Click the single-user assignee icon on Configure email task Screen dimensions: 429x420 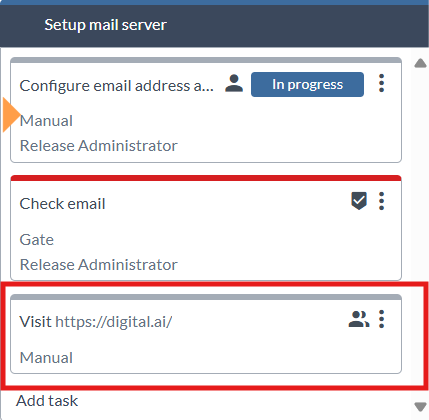234,84
